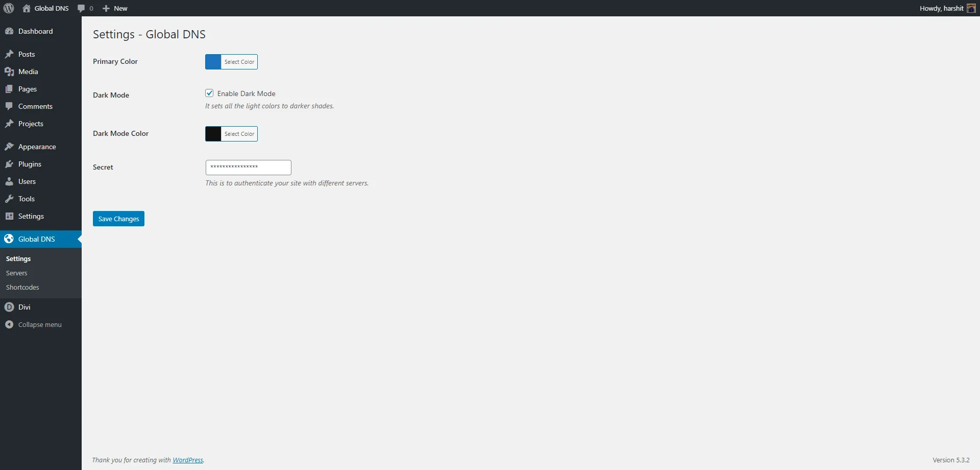
Task: Click the Save Changes button
Action: 118,219
